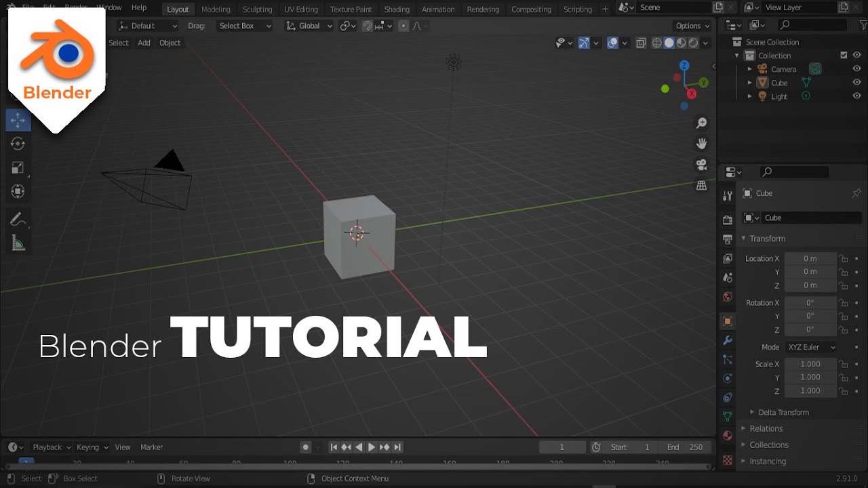This screenshot has width=868, height=488.
Task: Hide the Cube using its eye icon
Action: [856, 83]
